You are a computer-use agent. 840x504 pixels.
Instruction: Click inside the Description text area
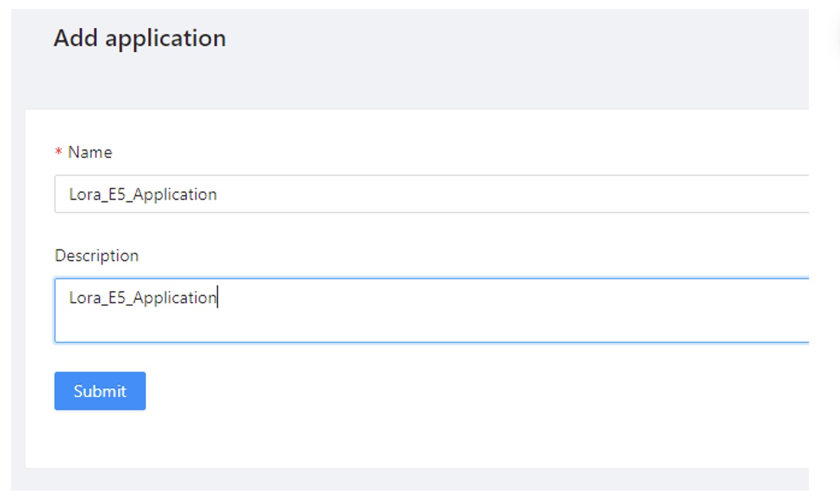388,310
